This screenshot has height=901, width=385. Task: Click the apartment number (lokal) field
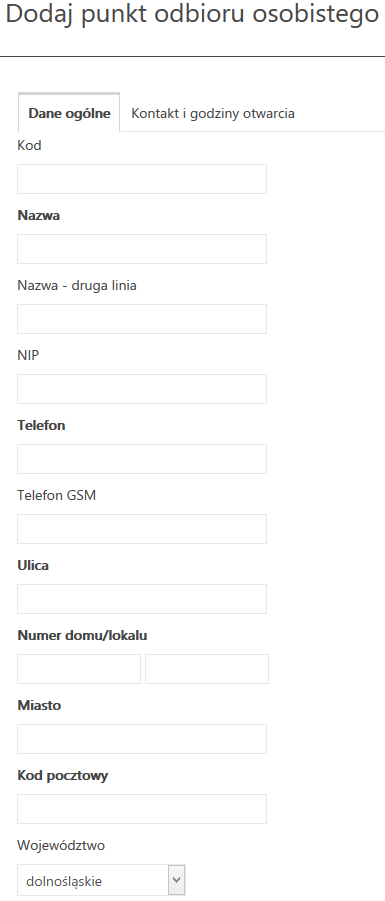click(x=207, y=669)
